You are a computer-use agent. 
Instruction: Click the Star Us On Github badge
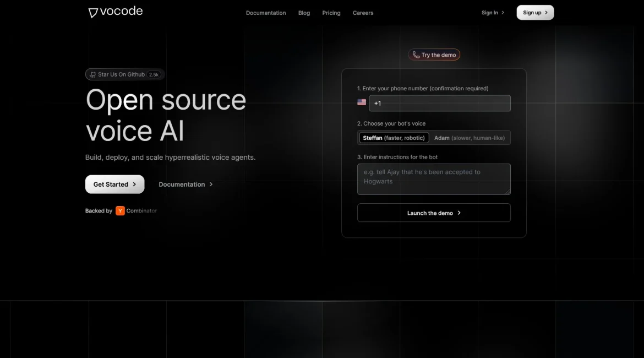point(125,74)
